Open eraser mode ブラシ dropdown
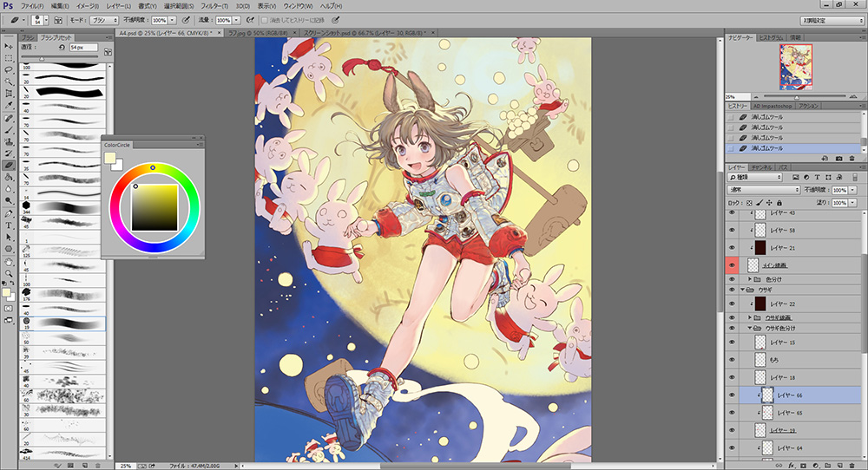Screen dimensions: 868x470 click(104, 20)
